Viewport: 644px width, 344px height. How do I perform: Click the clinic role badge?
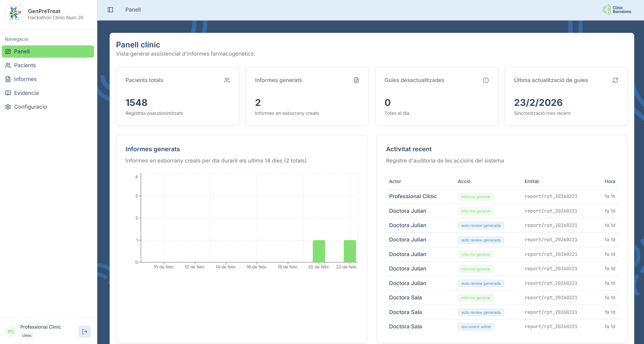[27, 336]
